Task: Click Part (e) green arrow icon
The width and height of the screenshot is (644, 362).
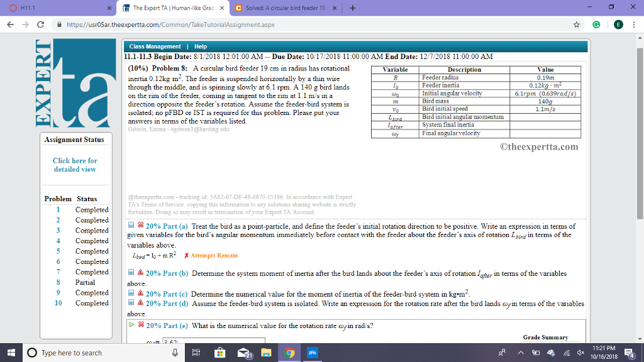Action: [x=131, y=324]
